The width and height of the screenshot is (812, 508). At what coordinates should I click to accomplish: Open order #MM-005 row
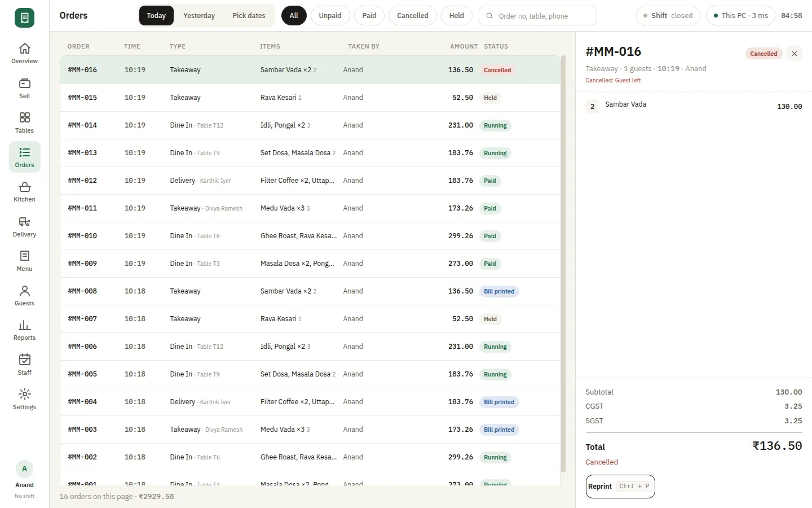pos(310,374)
